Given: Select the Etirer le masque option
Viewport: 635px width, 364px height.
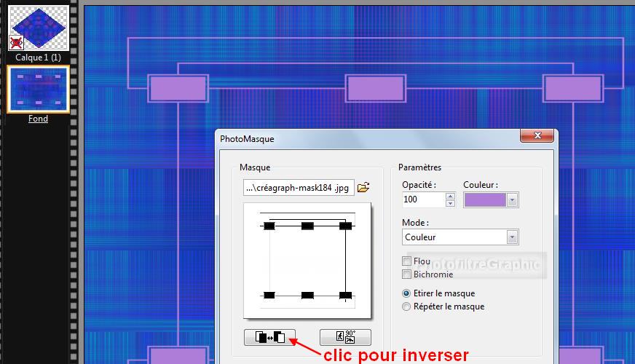Looking at the screenshot, I should [407, 293].
